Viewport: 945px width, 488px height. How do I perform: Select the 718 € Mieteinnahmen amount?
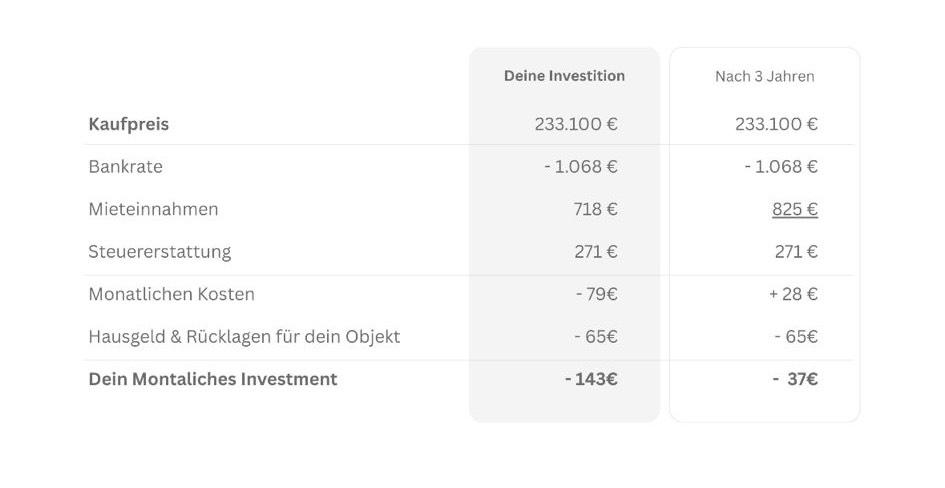pos(596,209)
